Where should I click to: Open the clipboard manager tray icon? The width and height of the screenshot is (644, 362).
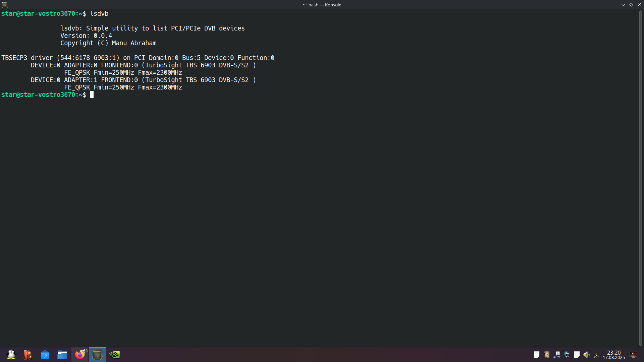click(x=547, y=355)
